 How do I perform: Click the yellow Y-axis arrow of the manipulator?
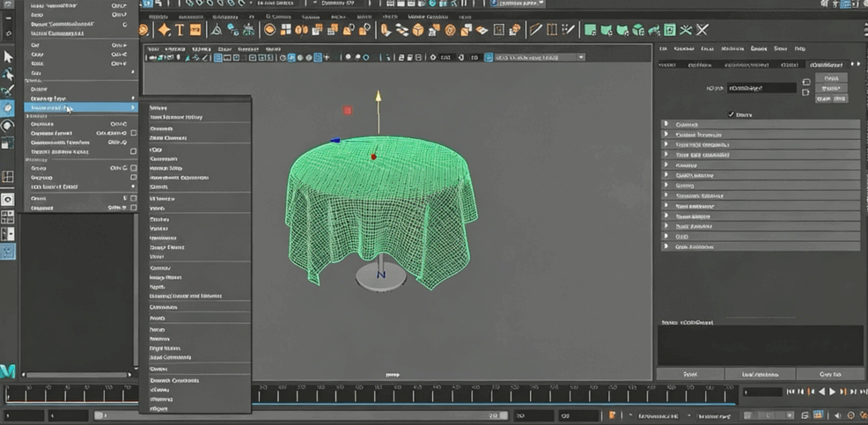[x=379, y=95]
